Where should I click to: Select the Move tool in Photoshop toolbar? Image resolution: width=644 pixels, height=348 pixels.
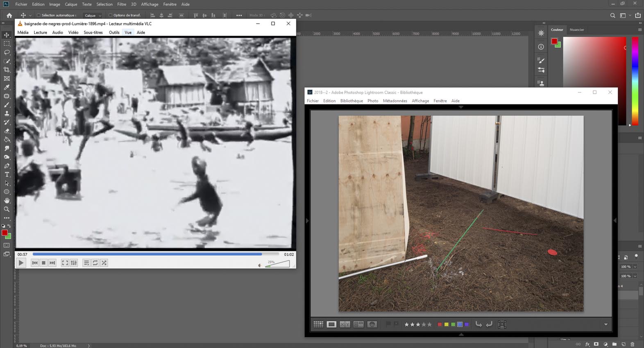tap(7, 35)
